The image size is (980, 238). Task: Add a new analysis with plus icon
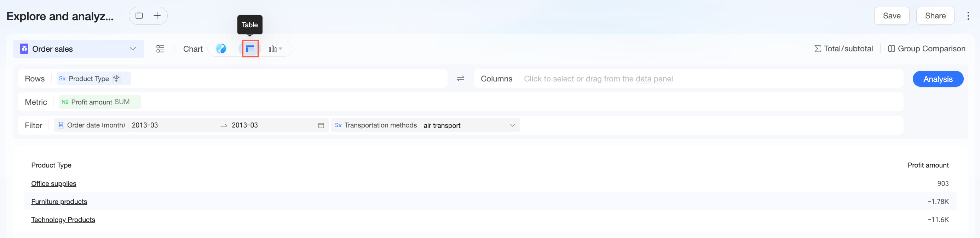coord(157,16)
